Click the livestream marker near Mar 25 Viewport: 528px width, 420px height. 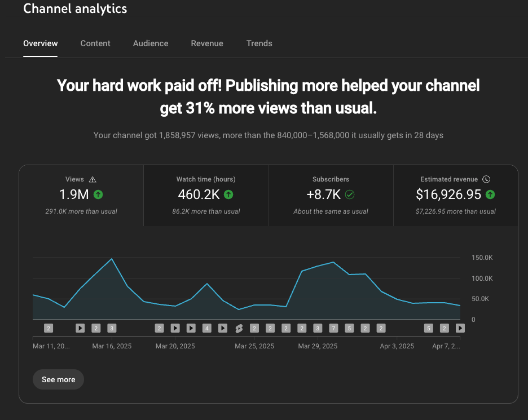239,328
